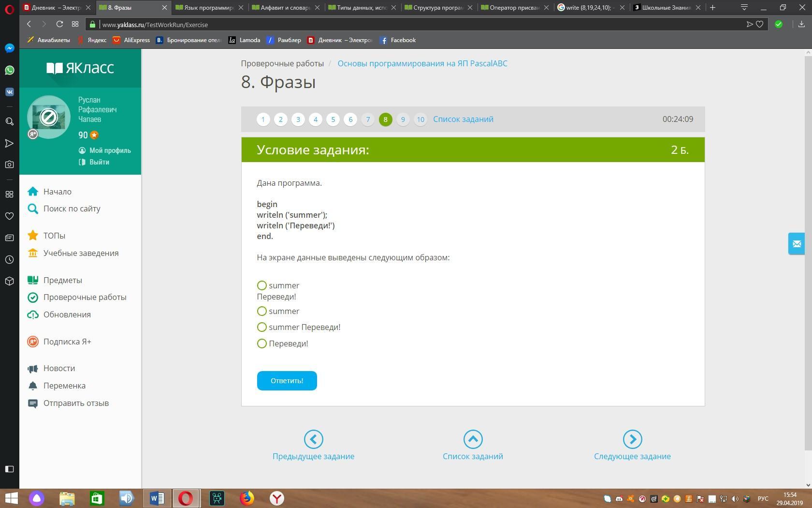Click the browser reload icon
The width and height of the screenshot is (812, 508).
59,24
